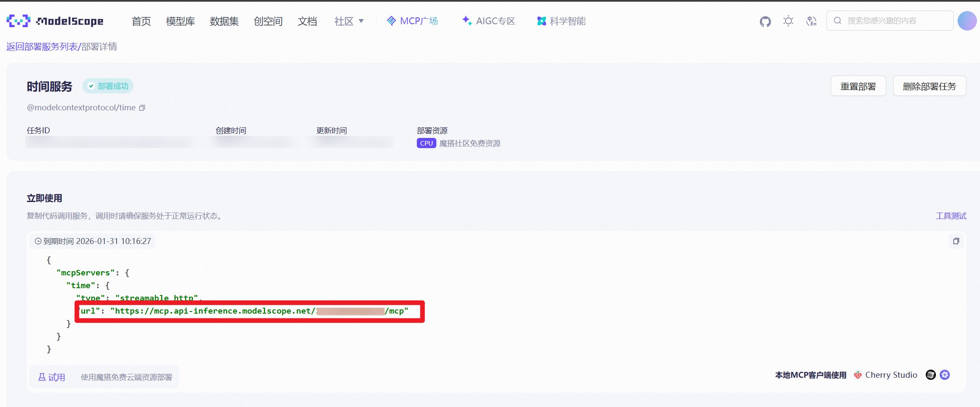The height and width of the screenshot is (407, 980).
Task: Click the 重置部署 button
Action: pyautogui.click(x=858, y=86)
